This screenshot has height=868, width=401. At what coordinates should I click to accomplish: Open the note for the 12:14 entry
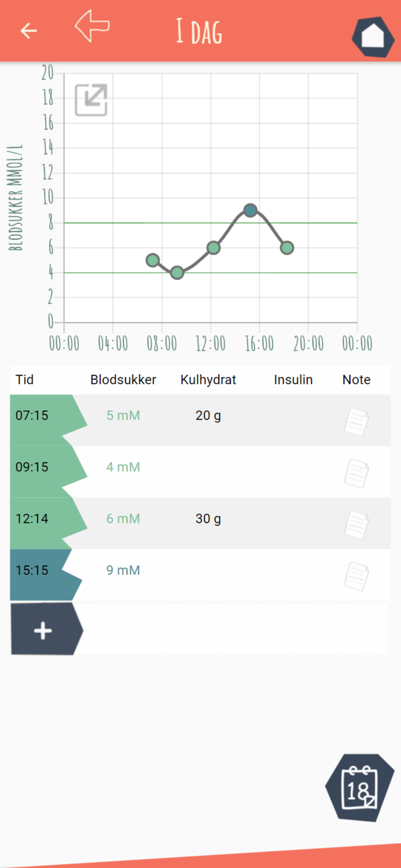[357, 524]
